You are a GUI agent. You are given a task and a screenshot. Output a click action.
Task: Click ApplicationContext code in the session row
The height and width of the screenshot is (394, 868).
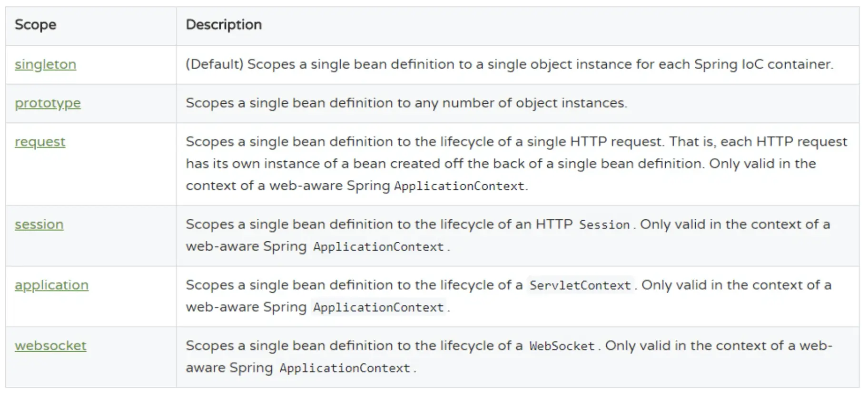pyautogui.click(x=378, y=247)
